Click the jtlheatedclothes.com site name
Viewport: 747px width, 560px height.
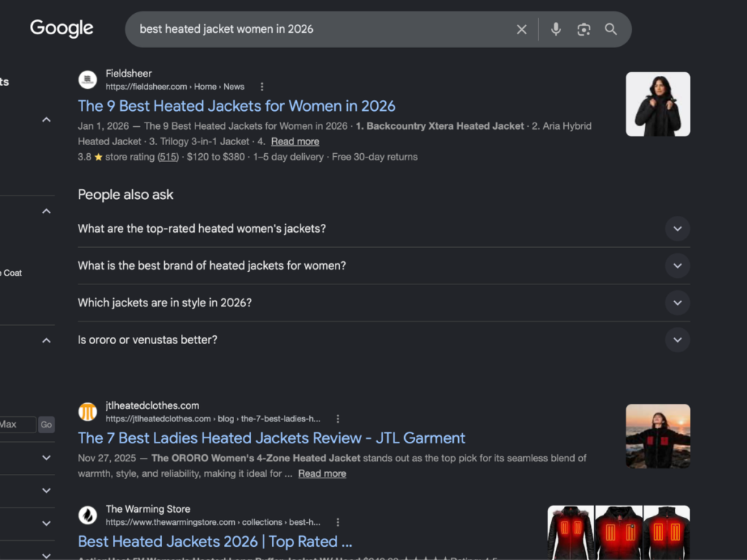point(152,405)
